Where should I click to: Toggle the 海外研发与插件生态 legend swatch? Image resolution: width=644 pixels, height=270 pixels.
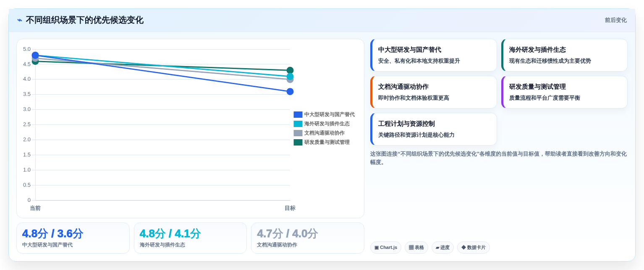(x=298, y=124)
